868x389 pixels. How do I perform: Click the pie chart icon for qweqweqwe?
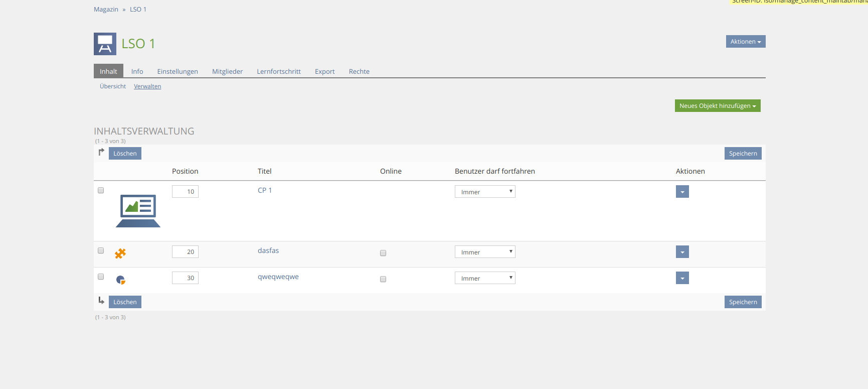click(x=120, y=280)
